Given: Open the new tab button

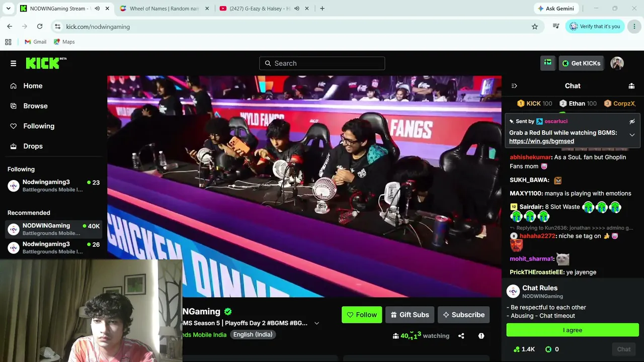Looking at the screenshot, I should click(322, 9).
